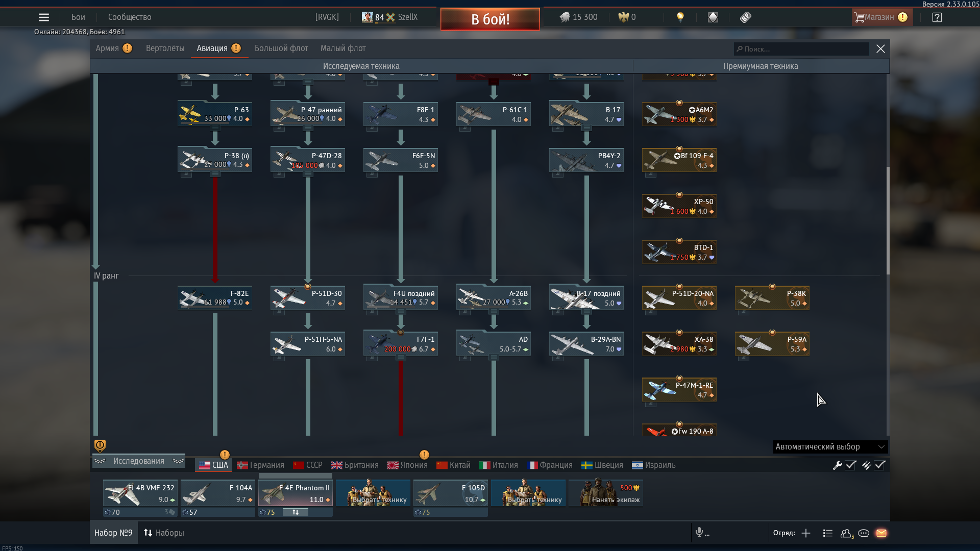The height and width of the screenshot is (551, 980).
Task: Switch to the Большой флот tab
Action: (281, 48)
